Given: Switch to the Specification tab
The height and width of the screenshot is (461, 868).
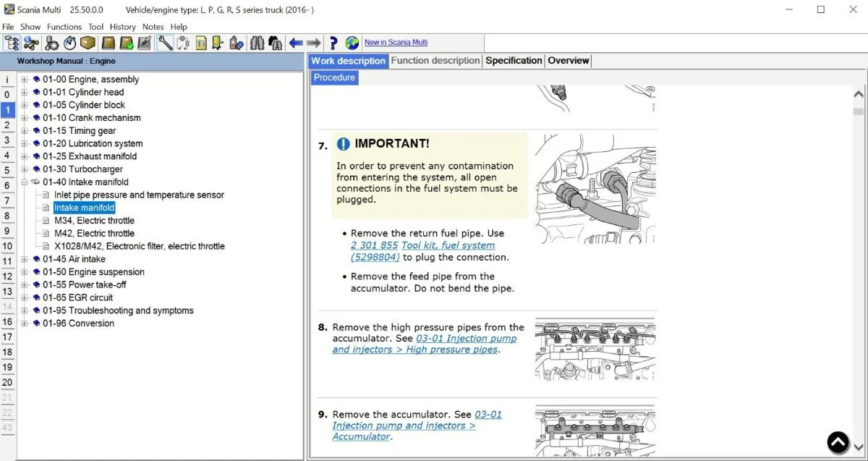Looking at the screenshot, I should click(x=513, y=60).
